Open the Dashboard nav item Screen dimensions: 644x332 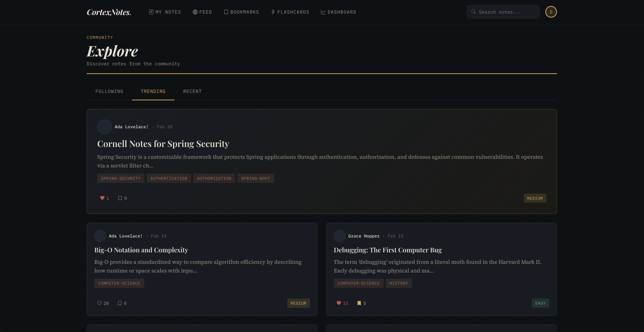click(339, 12)
